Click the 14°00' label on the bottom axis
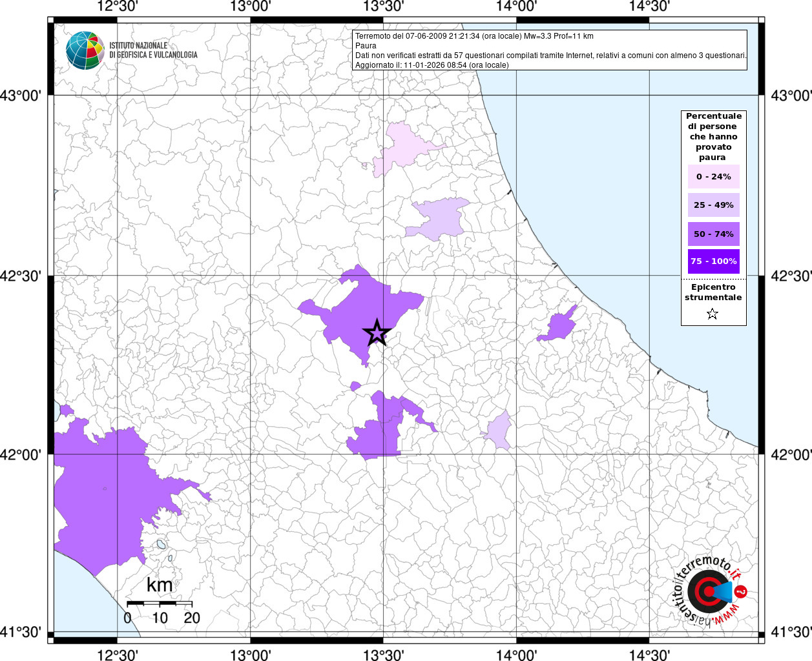The width and height of the screenshot is (812, 661). tap(516, 655)
